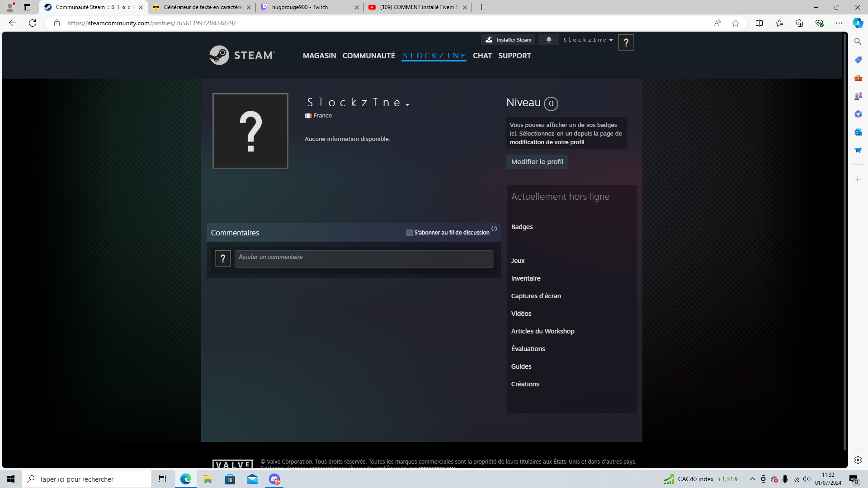
Task: Open Edge sidebar Outlook app
Action: (858, 132)
